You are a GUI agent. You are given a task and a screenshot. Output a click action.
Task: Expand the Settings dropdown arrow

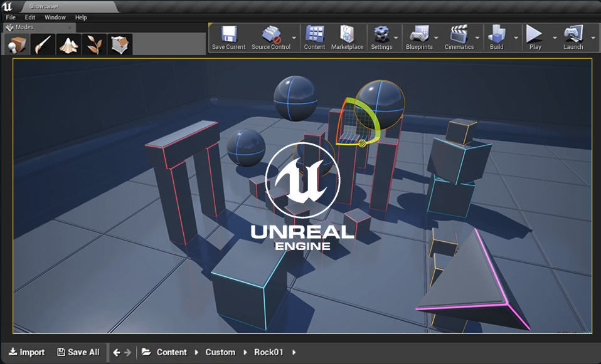click(396, 38)
